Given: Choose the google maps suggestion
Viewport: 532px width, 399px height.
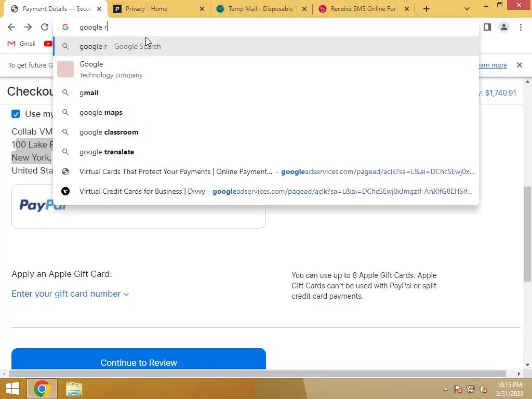Looking at the screenshot, I should tap(266, 112).
